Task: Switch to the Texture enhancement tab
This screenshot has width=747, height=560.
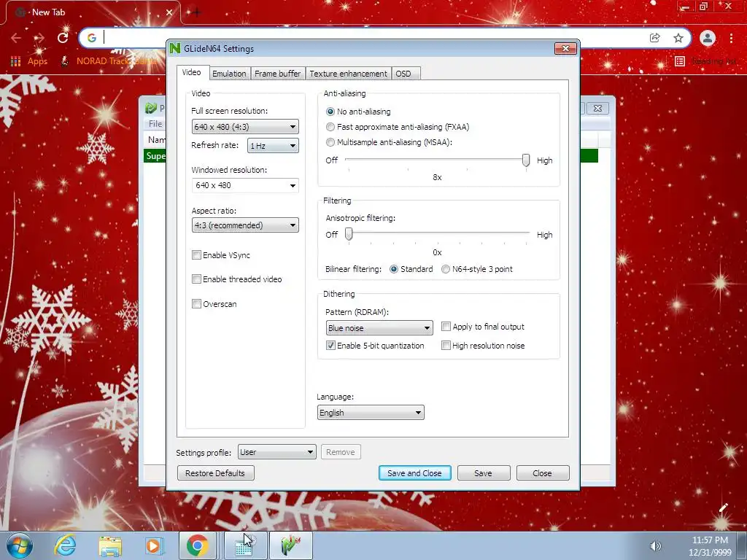Action: (x=348, y=74)
